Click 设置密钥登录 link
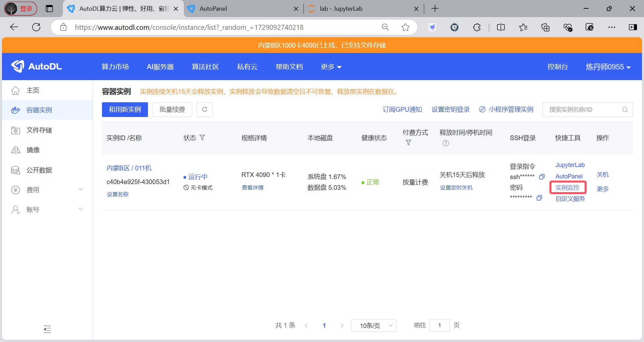Viewport: 644px width, 342px height. 450,110
